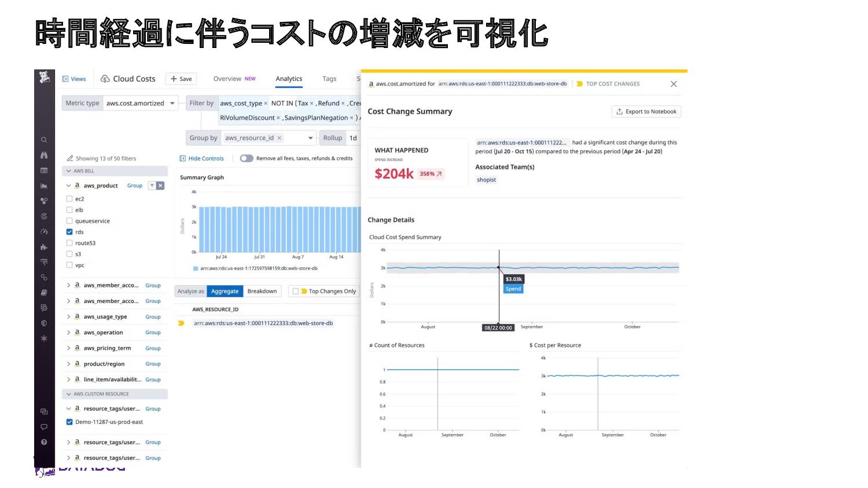This screenshot has height=488, width=868.
Task: Expand the aws_usage_type facet
Action: (x=68, y=317)
